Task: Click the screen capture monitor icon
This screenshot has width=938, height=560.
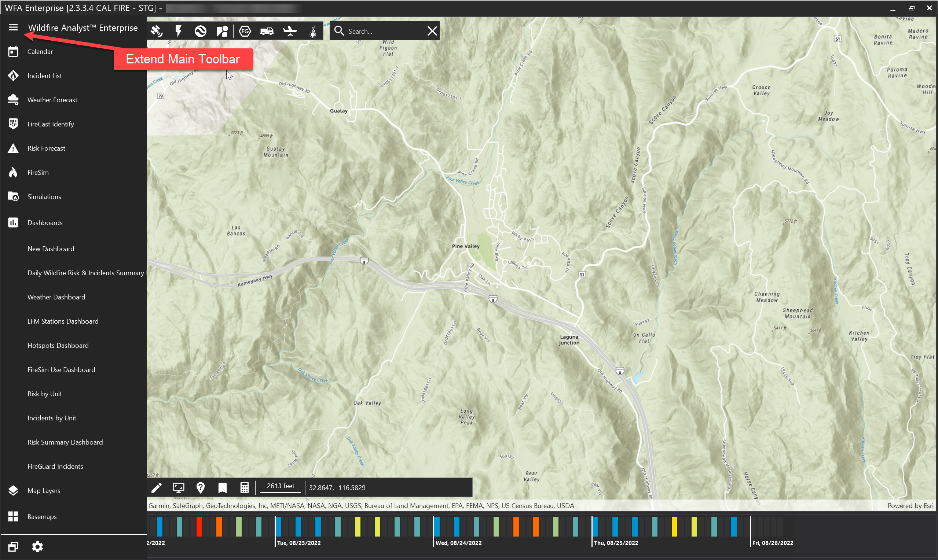Action: (x=178, y=487)
